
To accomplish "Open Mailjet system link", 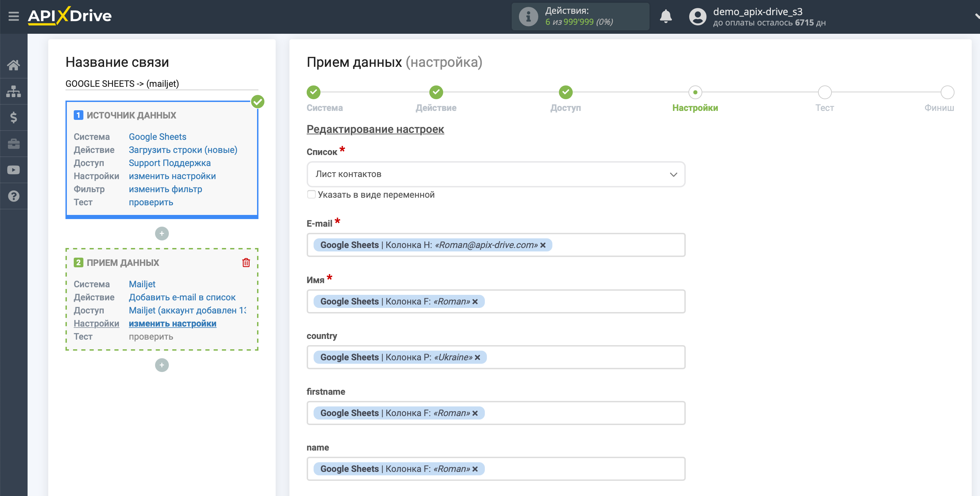I will coord(142,284).
